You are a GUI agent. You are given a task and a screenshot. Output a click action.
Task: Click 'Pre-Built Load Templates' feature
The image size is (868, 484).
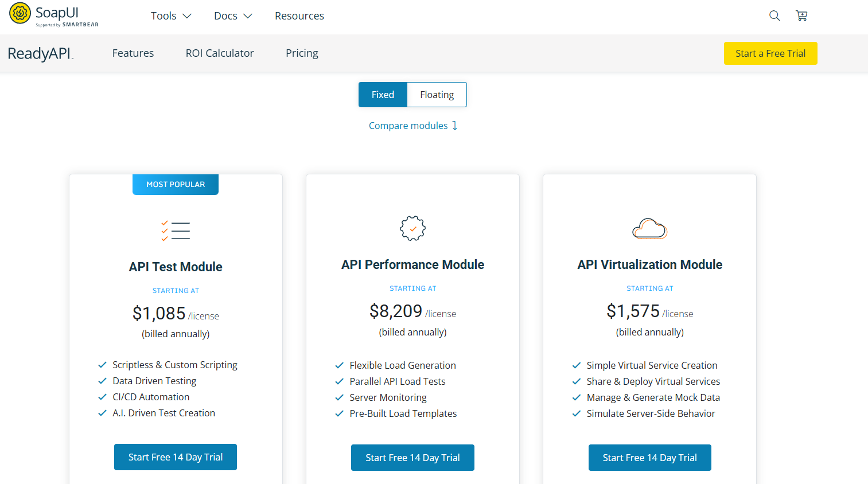(x=403, y=413)
